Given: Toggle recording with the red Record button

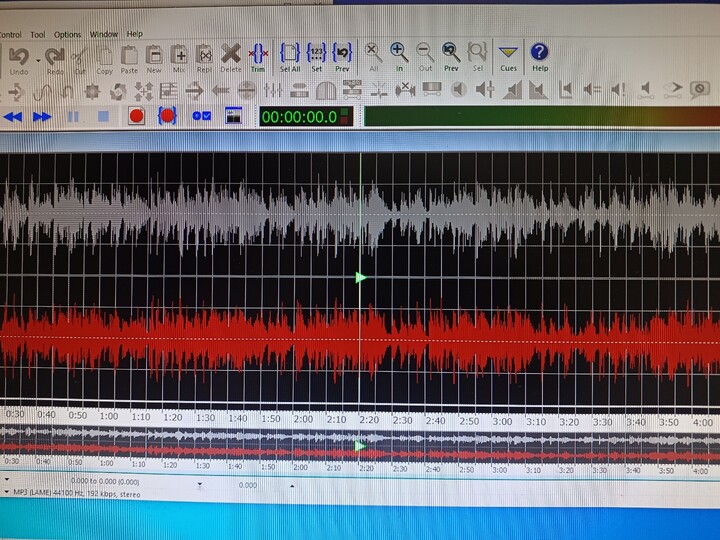Looking at the screenshot, I should point(136,116).
